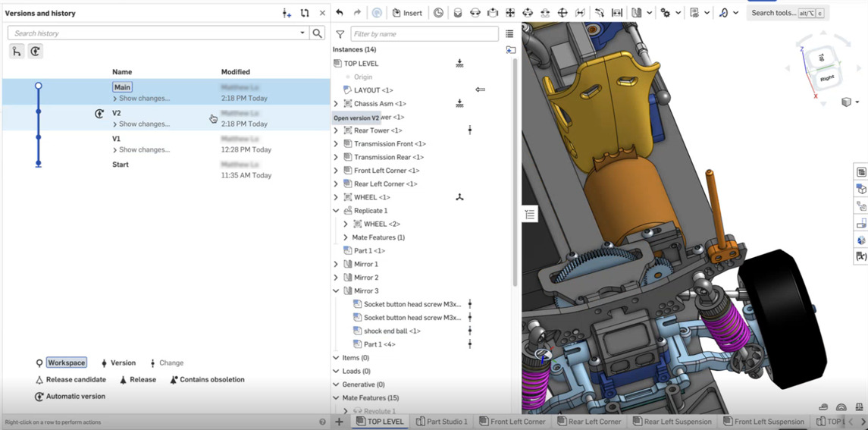Viewport: 868px width, 430px height.
Task: Close the Versions and history panel
Action: 322,13
